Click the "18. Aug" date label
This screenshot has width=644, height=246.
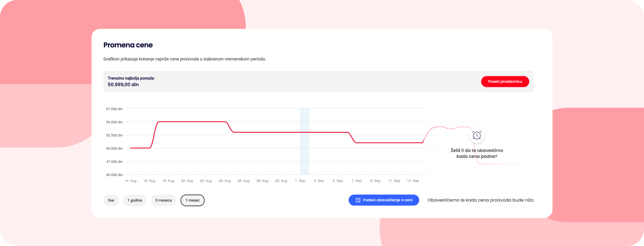coord(168,181)
